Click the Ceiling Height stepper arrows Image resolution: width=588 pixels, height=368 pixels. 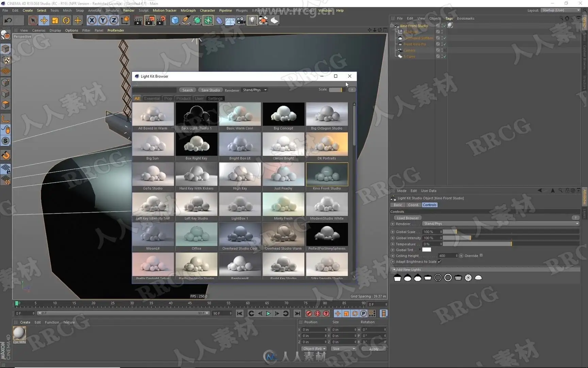click(456, 256)
